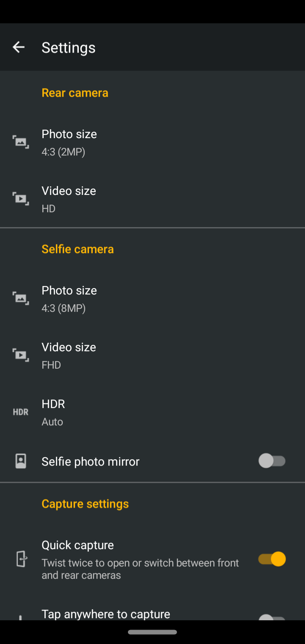This screenshot has height=644, width=305.
Task: Tap the Selfie camera video size icon
Action: point(20,355)
